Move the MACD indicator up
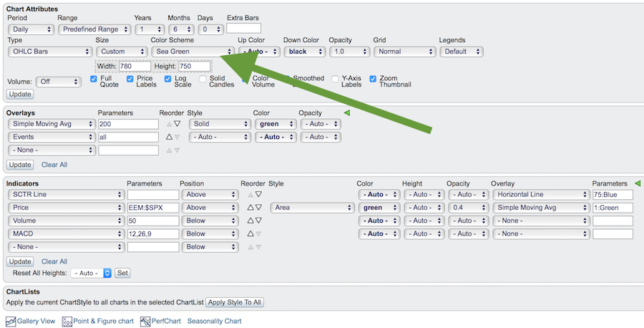 (x=251, y=233)
